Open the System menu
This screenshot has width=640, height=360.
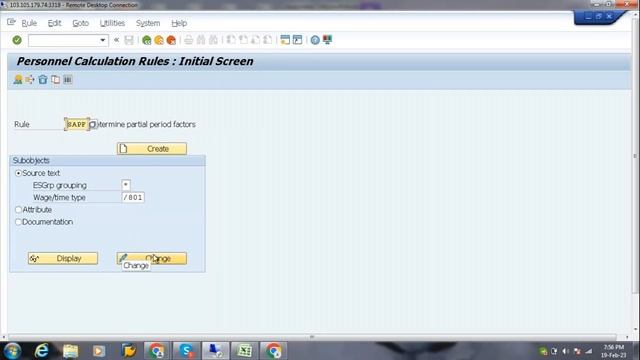(148, 23)
